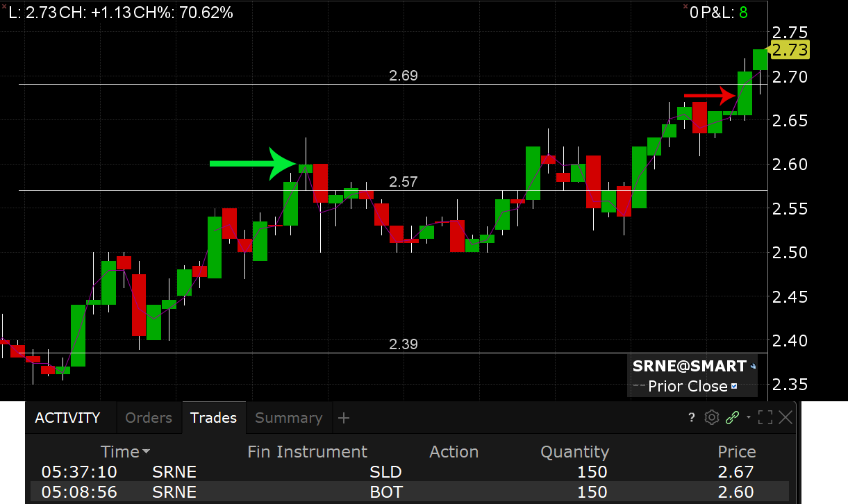Sort trades by the Time column header

click(x=125, y=452)
